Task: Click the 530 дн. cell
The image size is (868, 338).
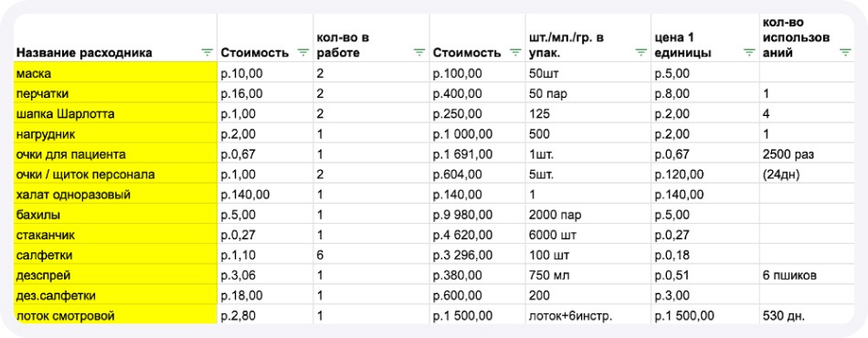Action: [x=806, y=316]
